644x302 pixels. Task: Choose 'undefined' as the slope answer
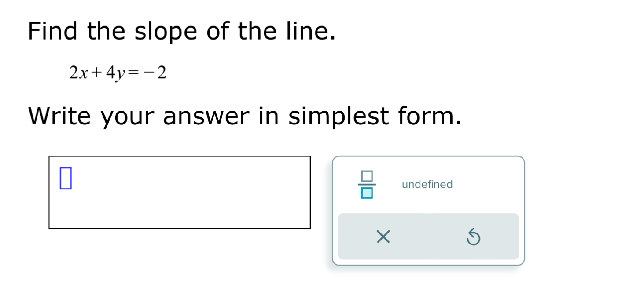coord(427,184)
